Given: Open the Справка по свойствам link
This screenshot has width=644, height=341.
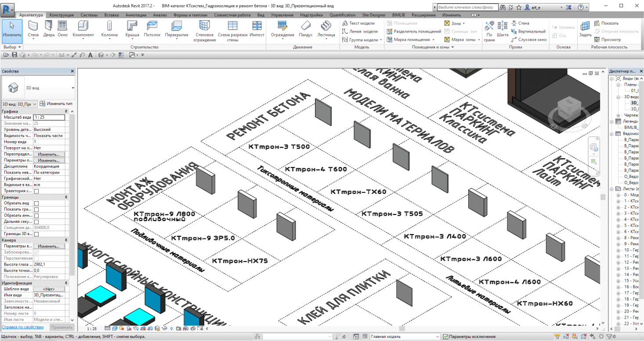Looking at the screenshot, I should tap(23, 327).
